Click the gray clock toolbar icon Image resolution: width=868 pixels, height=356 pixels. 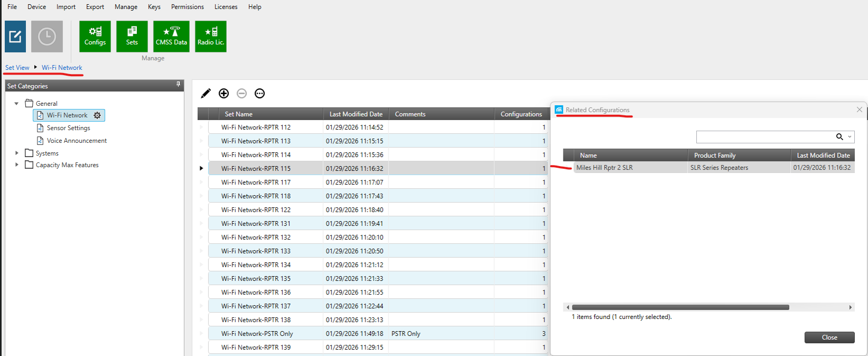click(47, 36)
